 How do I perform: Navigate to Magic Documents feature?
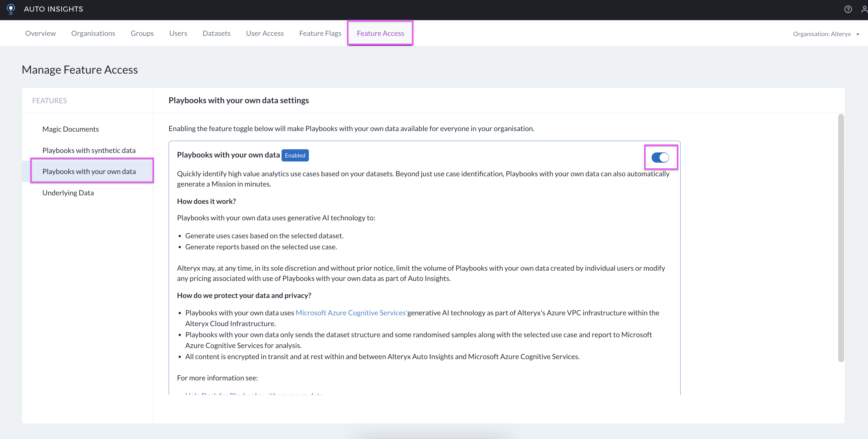pos(71,128)
